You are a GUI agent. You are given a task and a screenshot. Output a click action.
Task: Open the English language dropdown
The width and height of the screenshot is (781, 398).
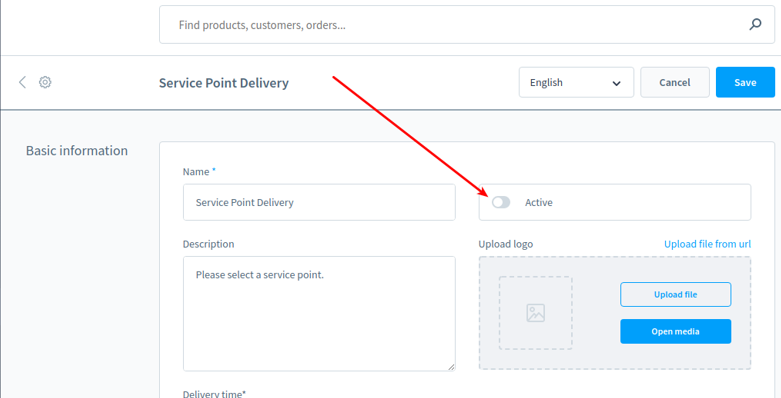(576, 82)
